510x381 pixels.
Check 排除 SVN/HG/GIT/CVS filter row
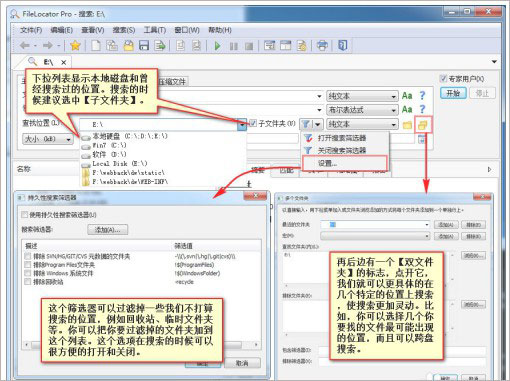28,256
